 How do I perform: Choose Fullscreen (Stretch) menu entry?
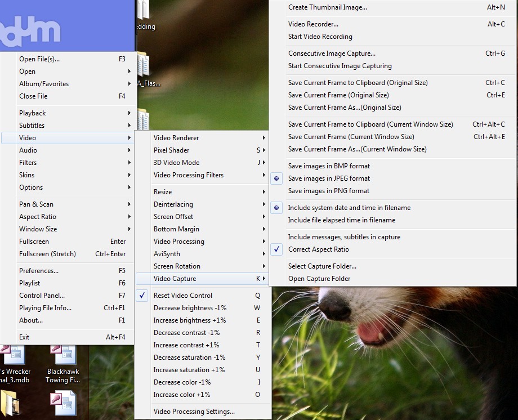(x=68, y=254)
